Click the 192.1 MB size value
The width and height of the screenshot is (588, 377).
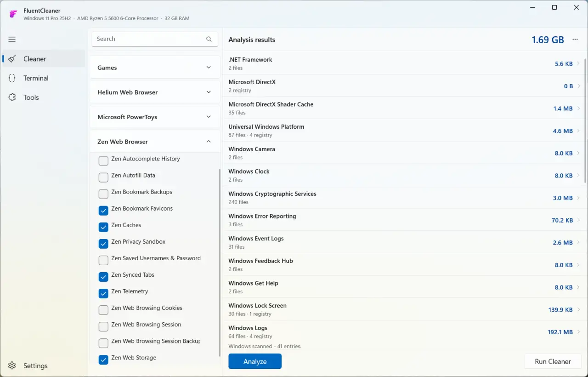tap(560, 332)
